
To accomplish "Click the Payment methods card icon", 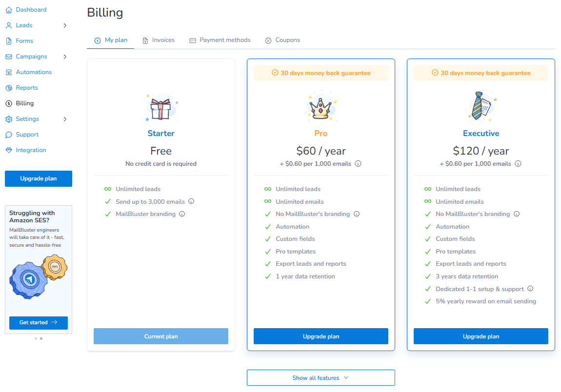I will (193, 40).
